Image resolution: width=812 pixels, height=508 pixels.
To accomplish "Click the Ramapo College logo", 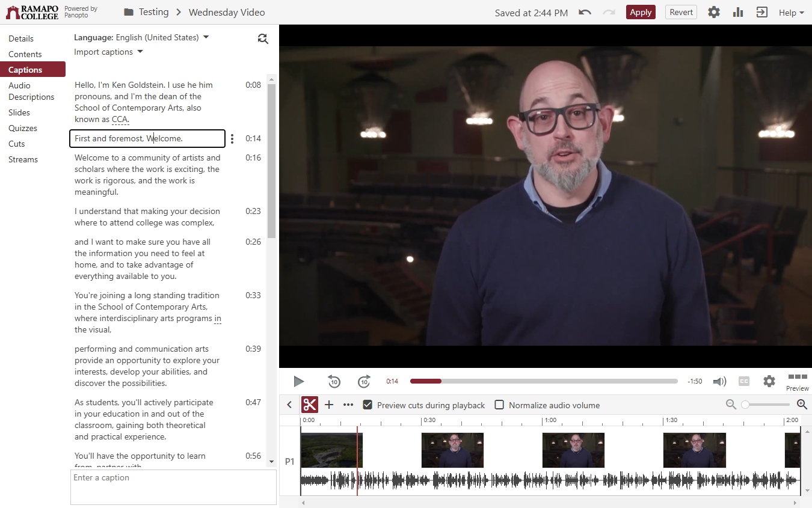I will tap(32, 12).
